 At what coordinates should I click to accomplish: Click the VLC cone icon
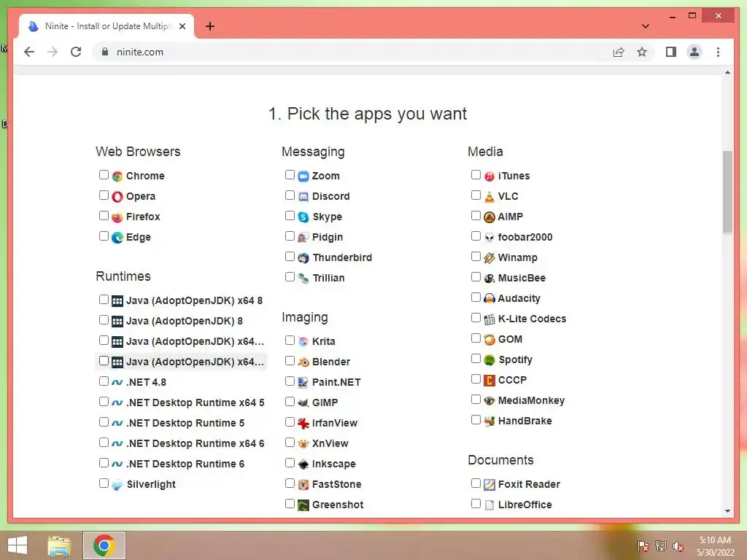coord(489,197)
